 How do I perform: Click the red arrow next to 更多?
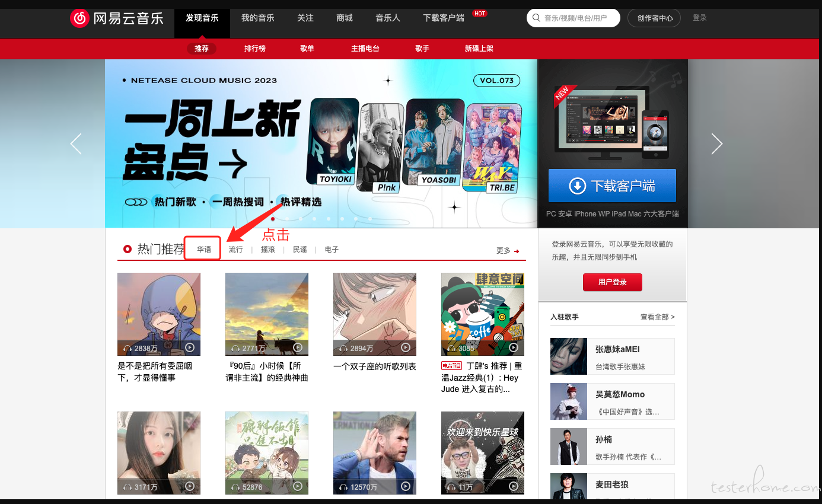click(517, 251)
